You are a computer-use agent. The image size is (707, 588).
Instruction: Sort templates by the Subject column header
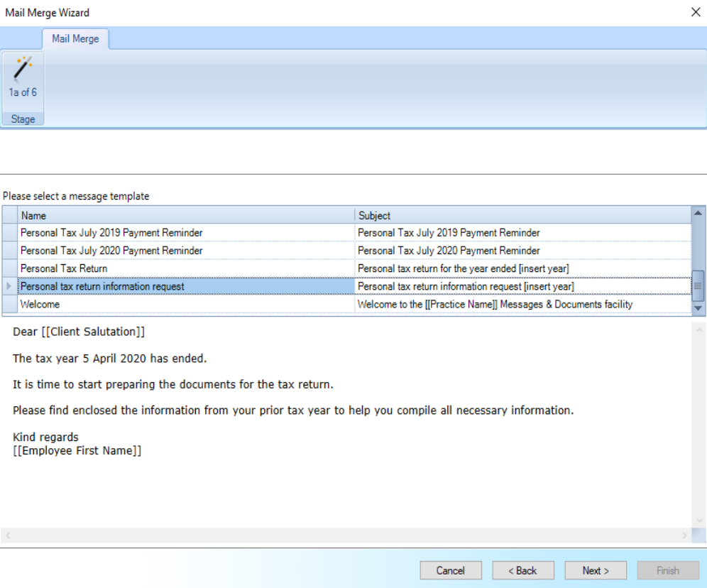[x=522, y=216]
